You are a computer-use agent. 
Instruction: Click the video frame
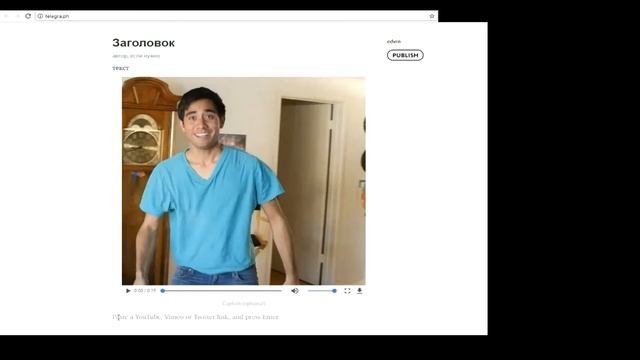point(244,181)
